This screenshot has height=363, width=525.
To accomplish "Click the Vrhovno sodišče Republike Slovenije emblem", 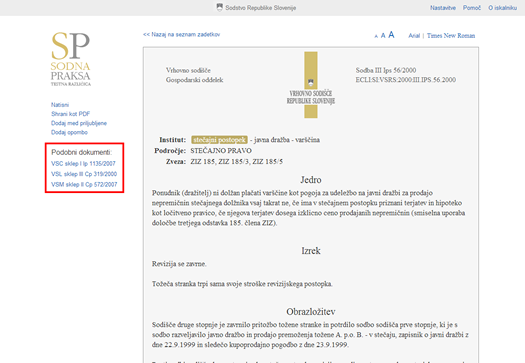I will [x=311, y=85].
